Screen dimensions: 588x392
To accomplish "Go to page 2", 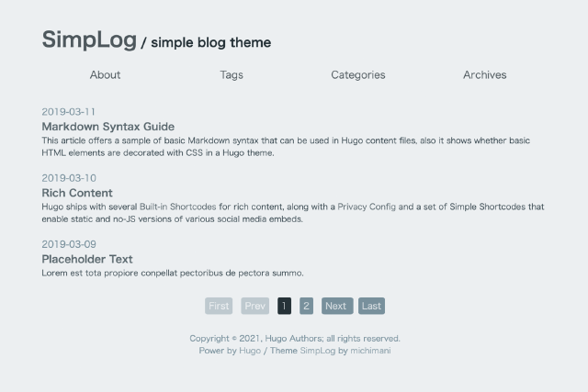I will tap(306, 307).
